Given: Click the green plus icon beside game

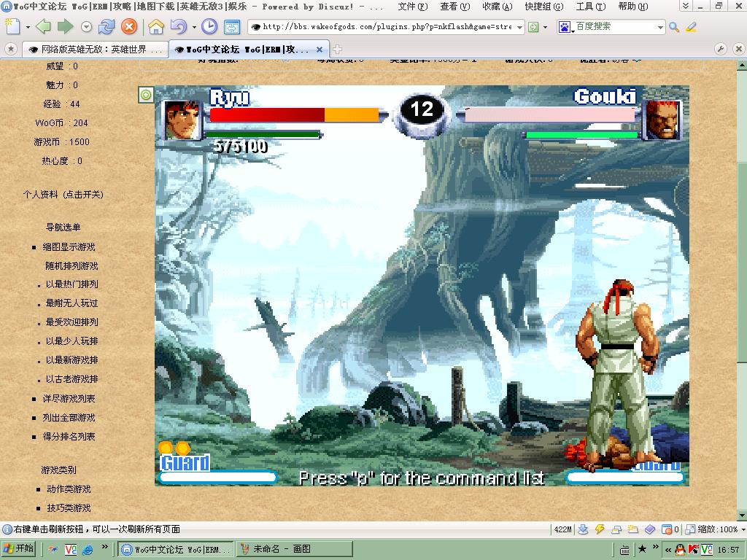Looking at the screenshot, I should tap(146, 95).
